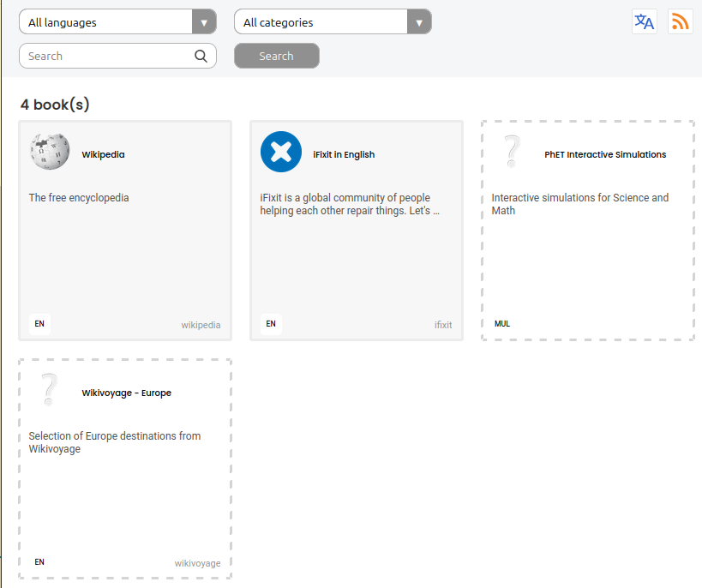Click the '4 book(s)' results heading
This screenshot has height=588, width=702.
coord(55,105)
